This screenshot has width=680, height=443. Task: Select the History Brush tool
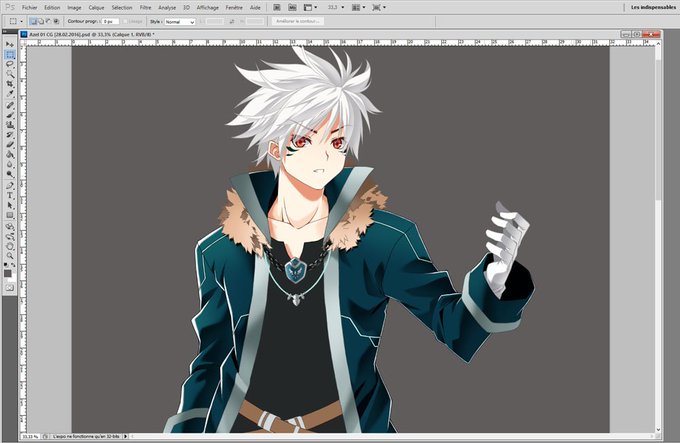[10, 135]
